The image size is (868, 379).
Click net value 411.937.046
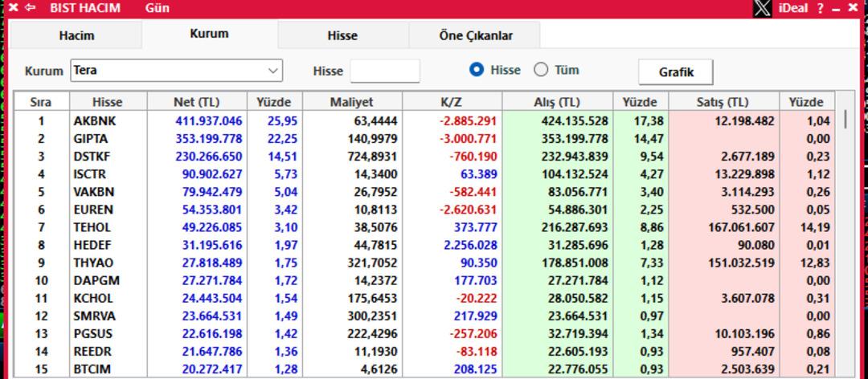(x=209, y=121)
